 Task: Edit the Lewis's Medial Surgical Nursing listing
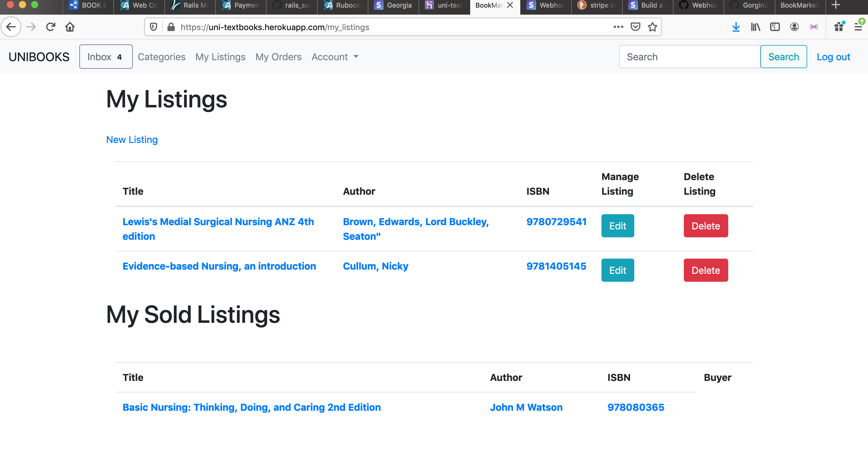[x=617, y=226]
